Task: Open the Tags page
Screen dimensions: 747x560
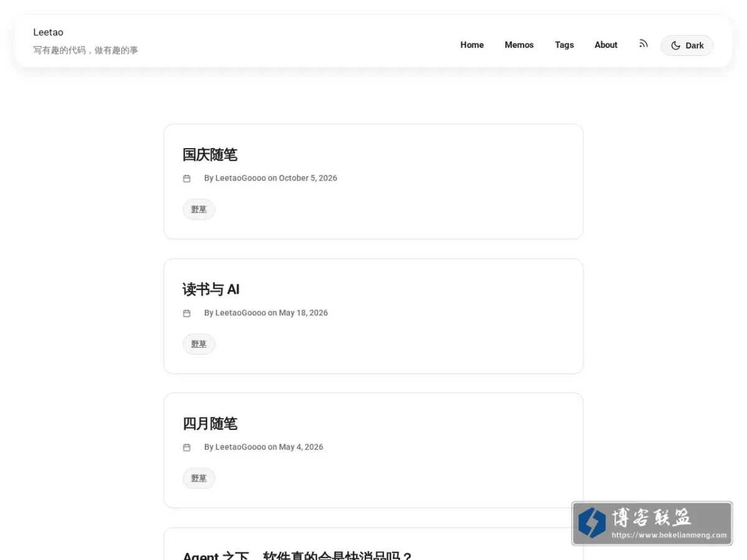Action: (x=564, y=45)
